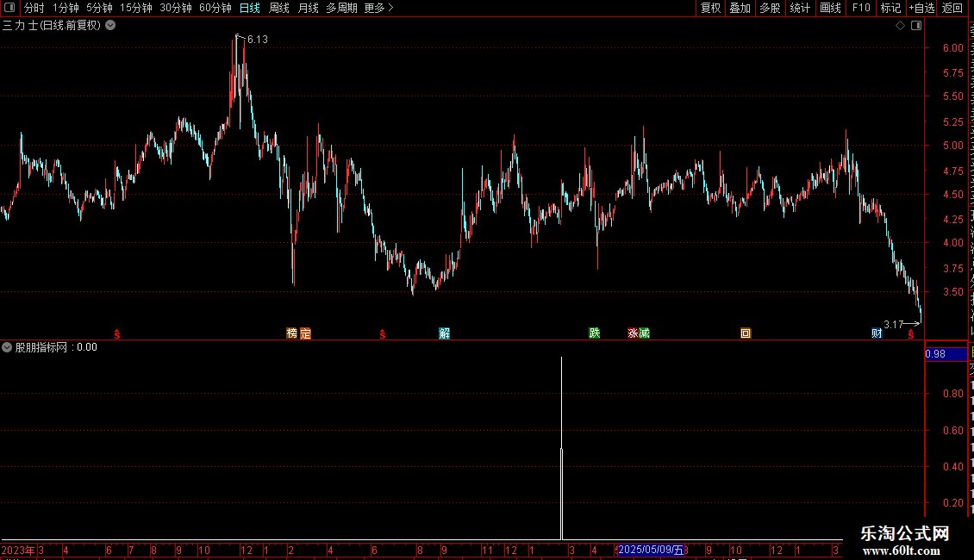
Task: Click the first red $ marker
Action: (x=116, y=334)
